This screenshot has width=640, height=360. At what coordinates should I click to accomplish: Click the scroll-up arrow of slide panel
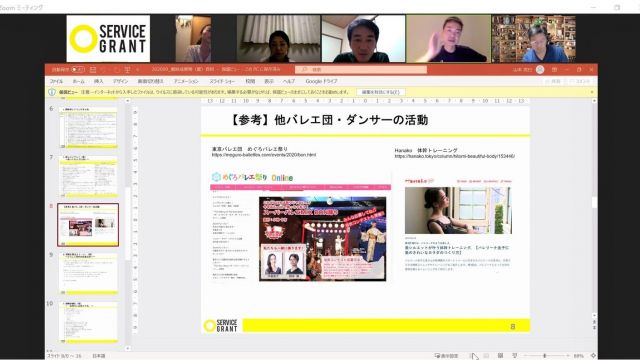128,101
